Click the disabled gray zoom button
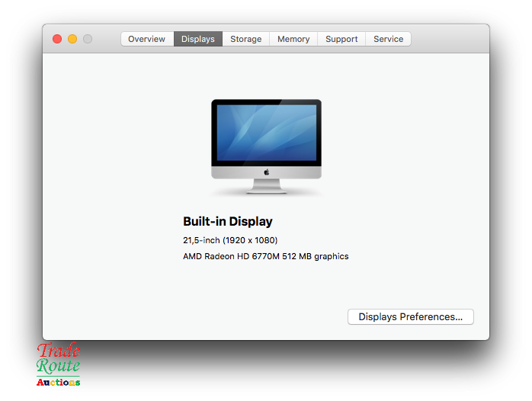Screen dimensions: 532x401 pyautogui.click(x=88, y=39)
